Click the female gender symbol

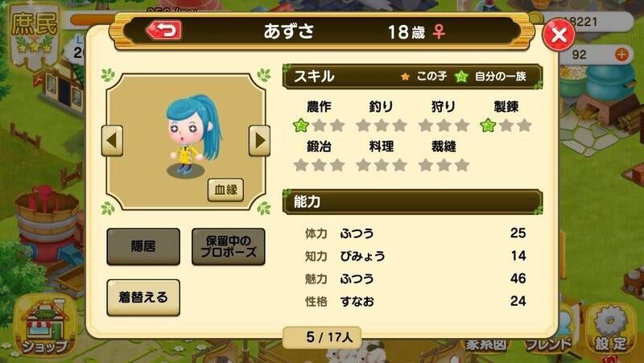coord(439,31)
